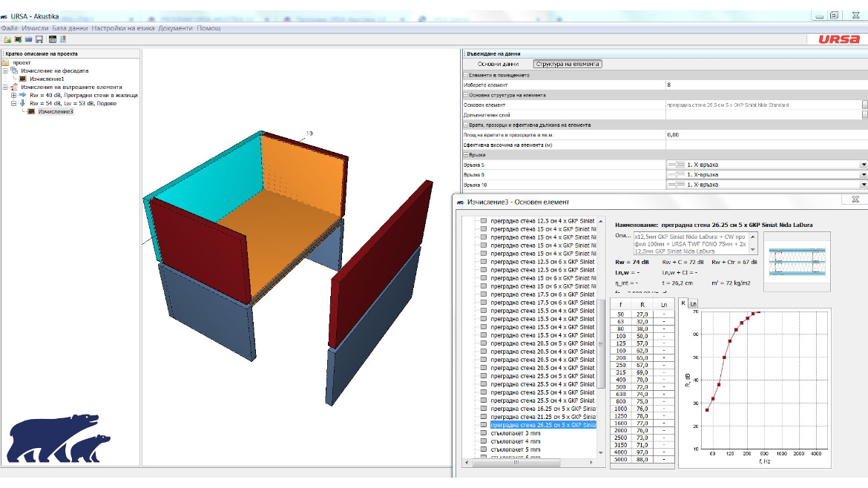The height and width of the screenshot is (488, 868).
Task: Click the URSA app icon in title bar
Action: (4, 16)
